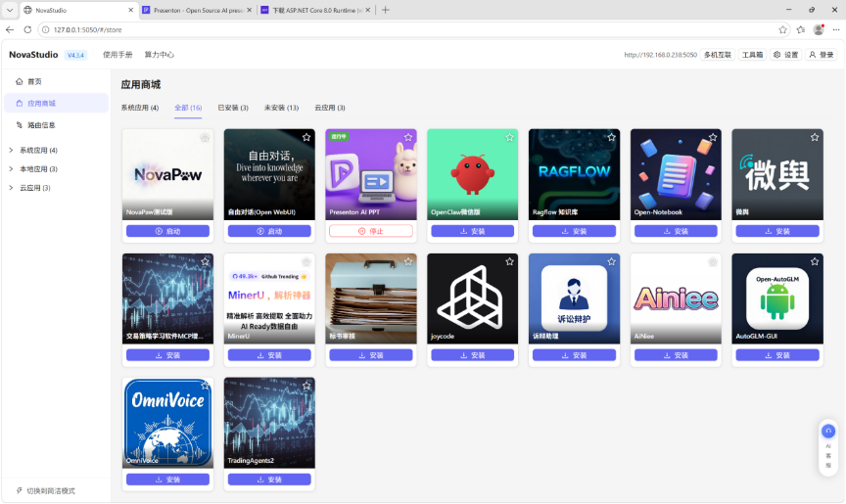846x504 pixels.
Task: Expand 本地应用 (3) tree node
Action: (11, 168)
